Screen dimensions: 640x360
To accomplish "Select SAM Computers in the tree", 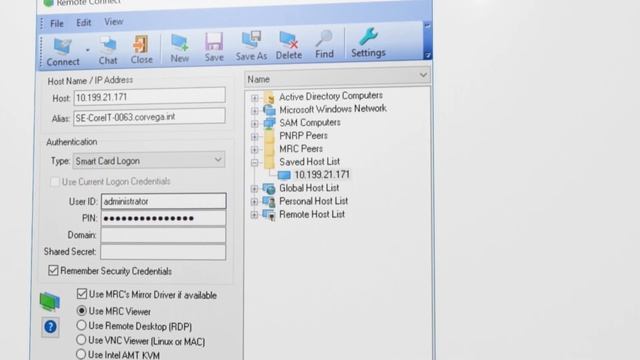I will 310,122.
